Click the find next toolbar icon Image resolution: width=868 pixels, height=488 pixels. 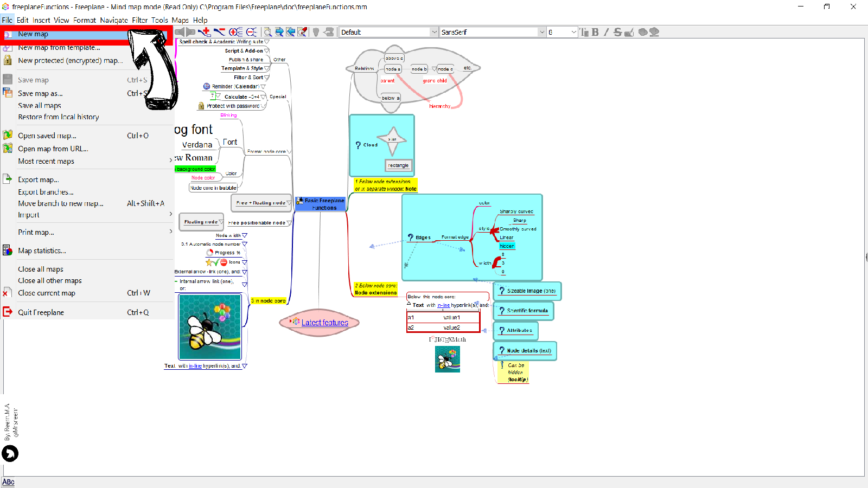[x=279, y=32]
